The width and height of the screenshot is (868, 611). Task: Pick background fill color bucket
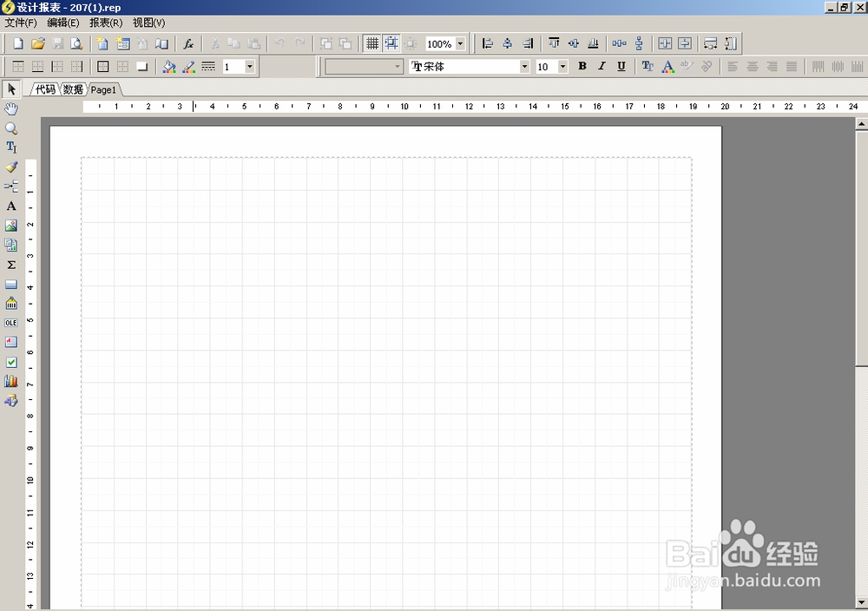pyautogui.click(x=169, y=67)
